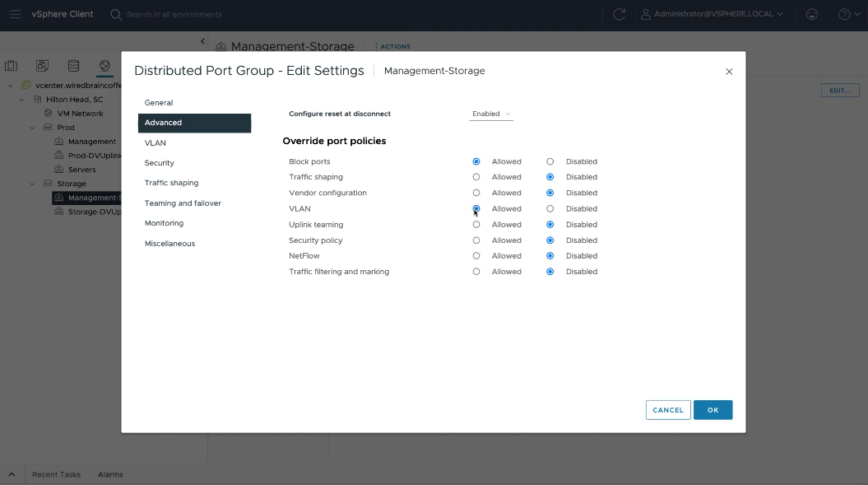Set Traffic shaping override to Allowed
The image size is (868, 485).
coord(476,177)
